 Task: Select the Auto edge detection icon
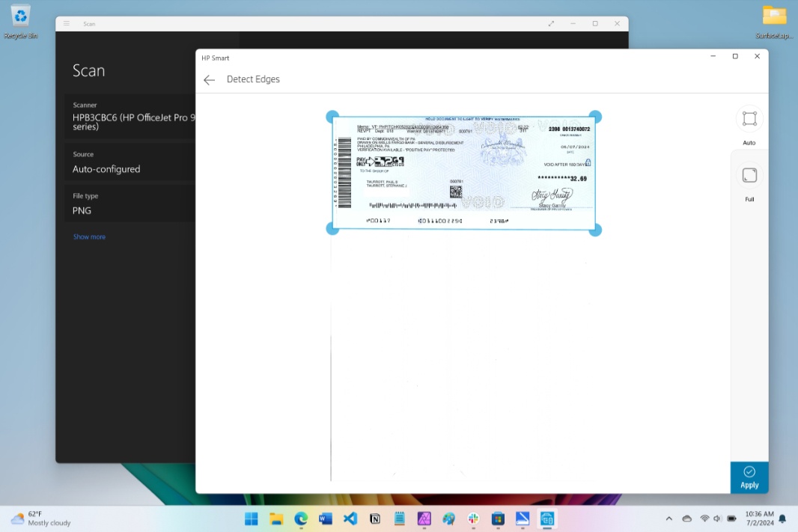pyautogui.click(x=749, y=119)
